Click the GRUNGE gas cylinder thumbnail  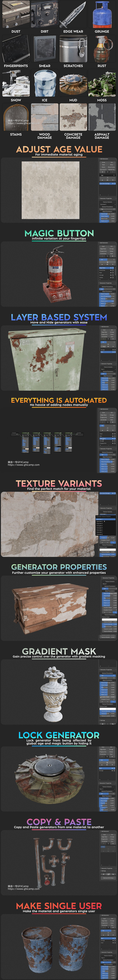tap(102, 14)
